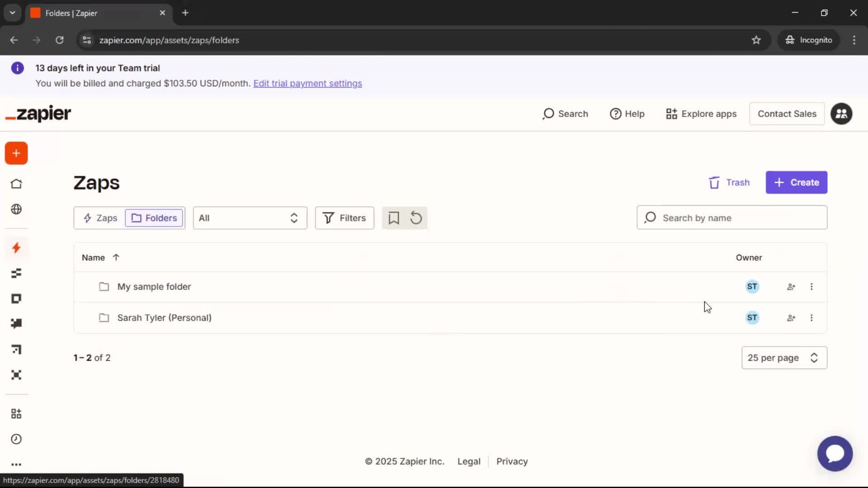Open the chat support bubble
The image size is (868, 488).
(835, 454)
